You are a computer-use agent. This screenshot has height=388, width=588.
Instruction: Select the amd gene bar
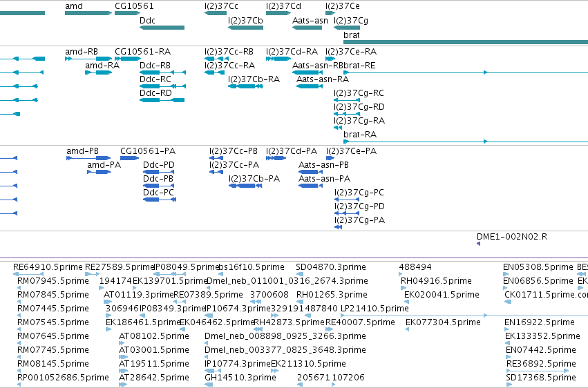click(88, 13)
